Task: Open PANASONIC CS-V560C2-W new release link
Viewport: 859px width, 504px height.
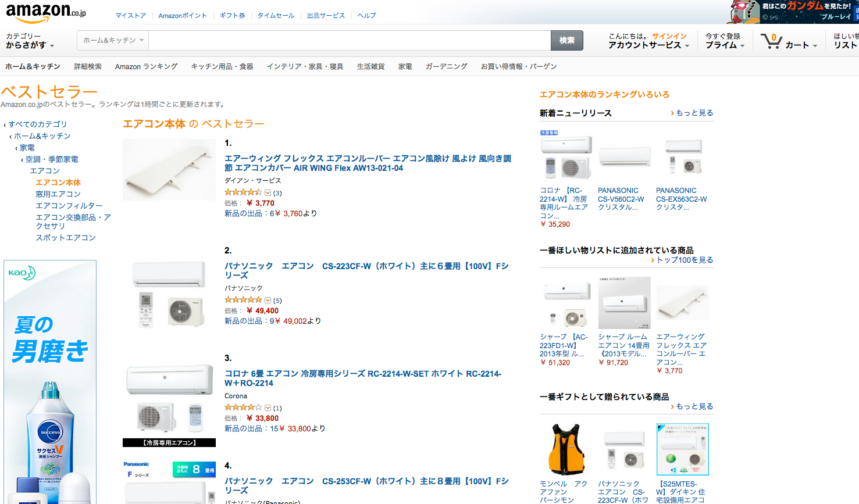Action: click(621, 199)
